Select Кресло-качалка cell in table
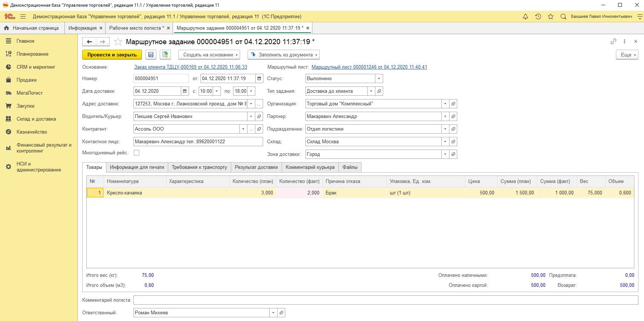644x321 pixels. (x=135, y=193)
